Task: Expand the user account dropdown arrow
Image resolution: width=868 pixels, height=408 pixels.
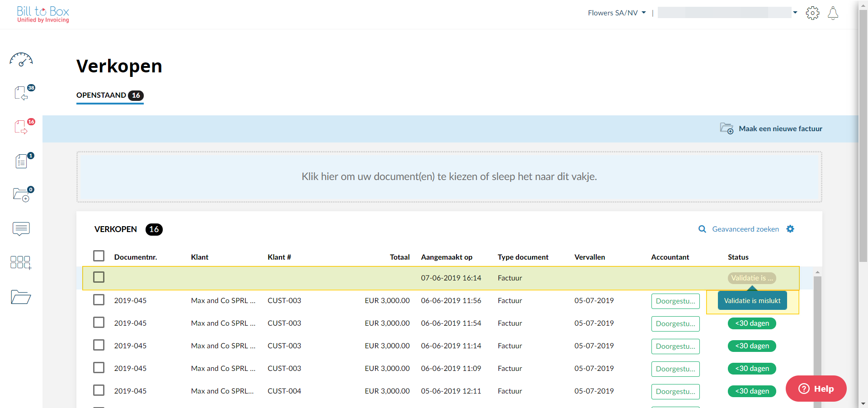Action: pos(795,13)
